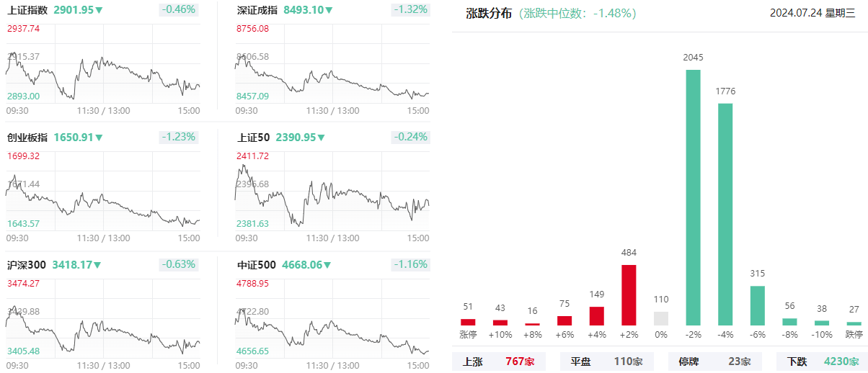Select the 下跌 4230家 summary tab
This screenshot has width=868, height=373.
click(x=822, y=361)
